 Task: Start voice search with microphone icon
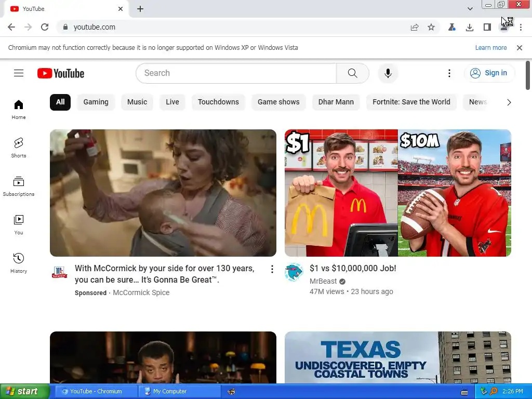[x=388, y=73]
